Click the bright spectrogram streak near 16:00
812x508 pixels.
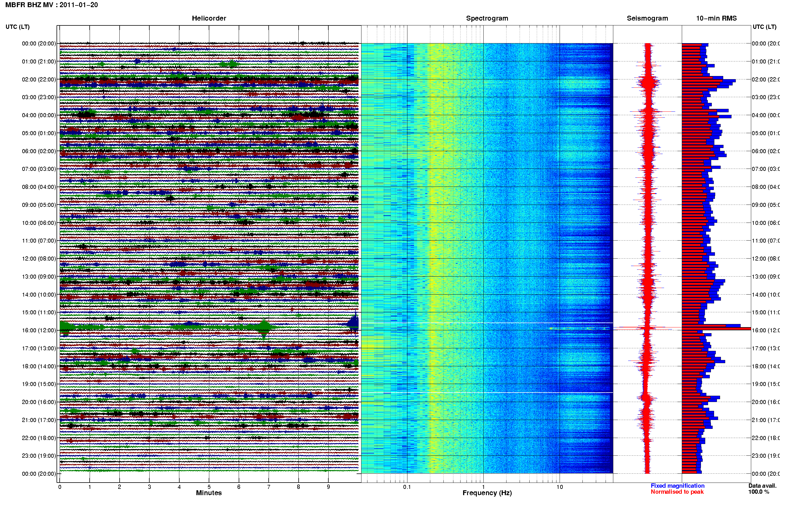coord(580,328)
